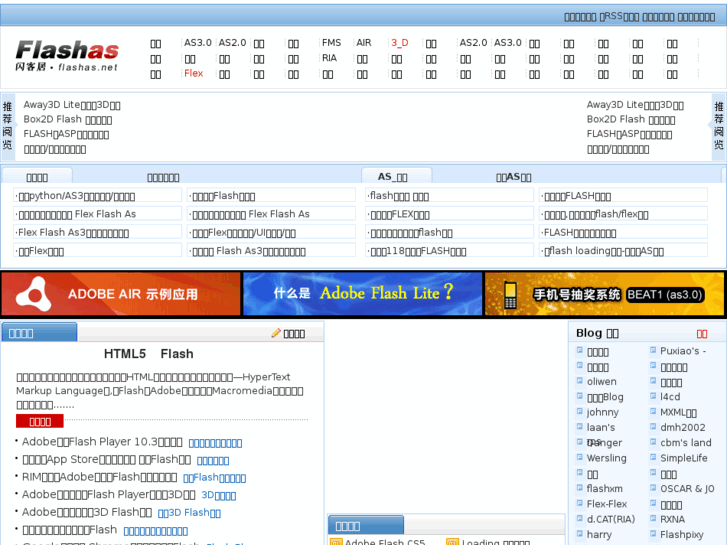This screenshot has width=727, height=545.
Task: Open the cbm's land blog link
Action: point(686,442)
